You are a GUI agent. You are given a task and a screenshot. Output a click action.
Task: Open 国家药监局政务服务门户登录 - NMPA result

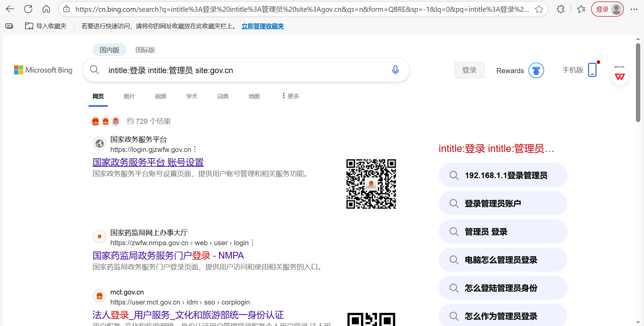[x=168, y=256]
